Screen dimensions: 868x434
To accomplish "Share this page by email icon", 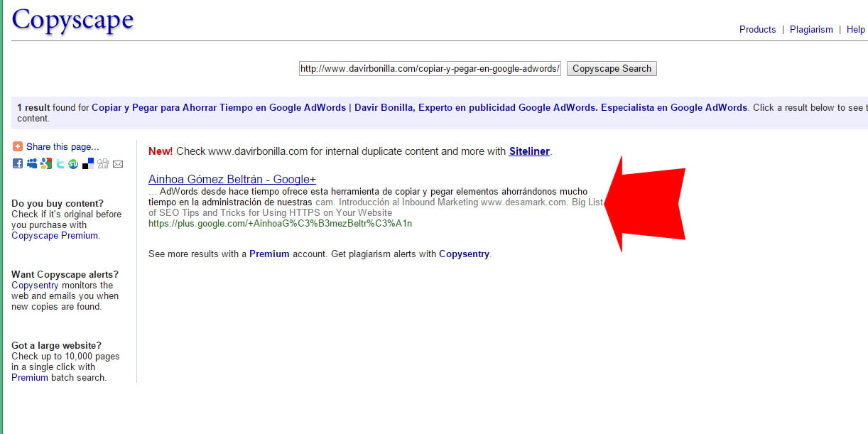I will [x=118, y=164].
